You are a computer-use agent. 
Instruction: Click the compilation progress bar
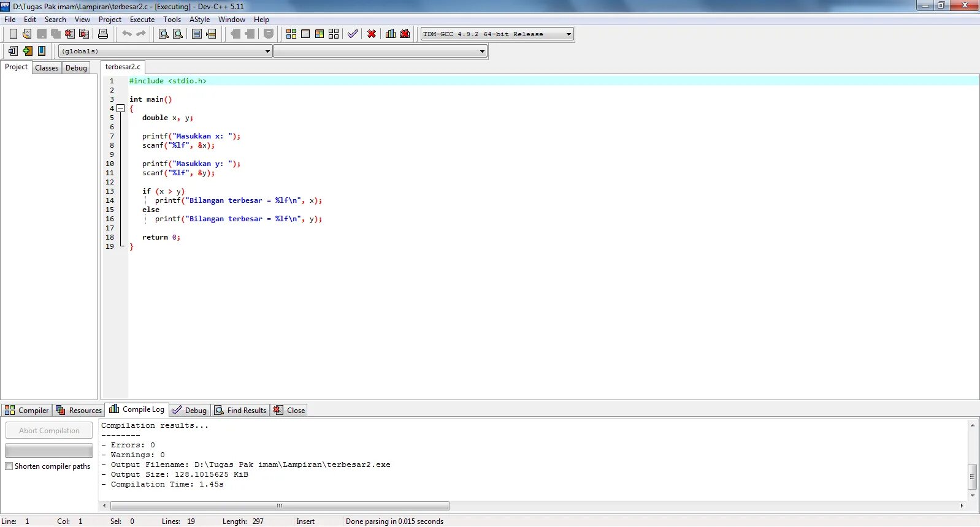tap(49, 451)
